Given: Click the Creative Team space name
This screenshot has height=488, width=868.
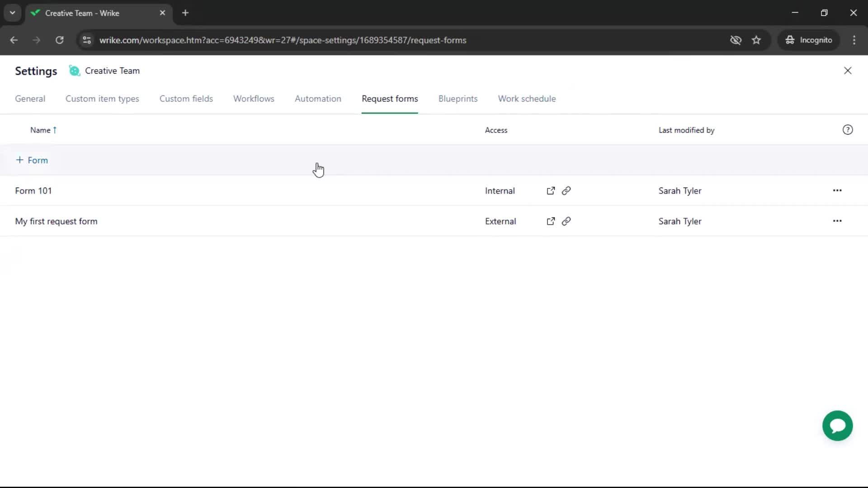Looking at the screenshot, I should [x=112, y=71].
